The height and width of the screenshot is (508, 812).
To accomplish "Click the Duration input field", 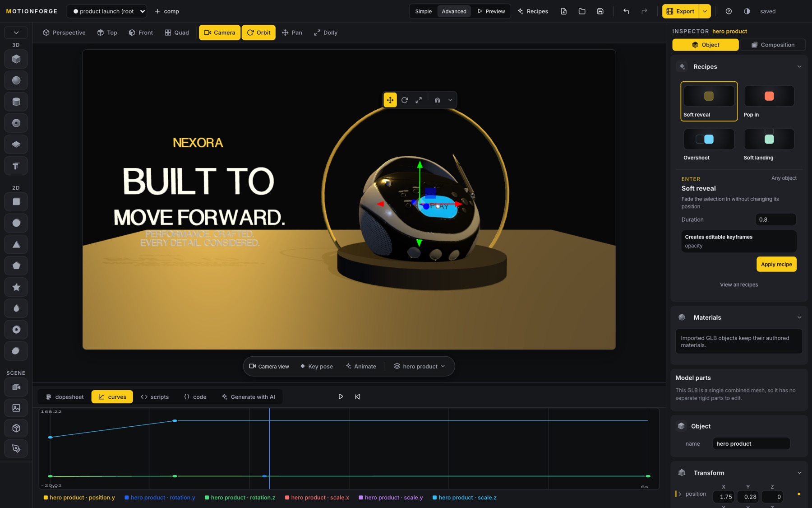I will (775, 219).
